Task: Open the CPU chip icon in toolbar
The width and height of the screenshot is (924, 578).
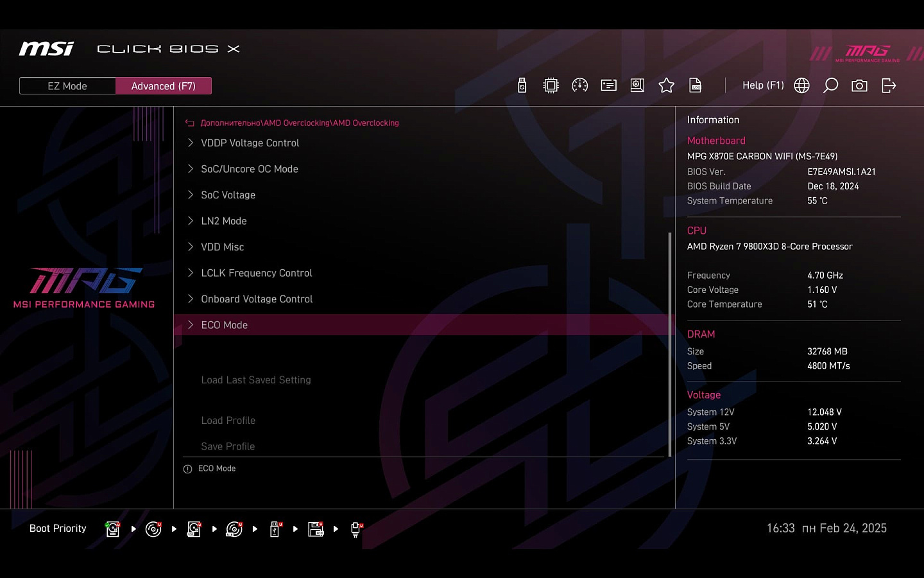Action: point(551,85)
